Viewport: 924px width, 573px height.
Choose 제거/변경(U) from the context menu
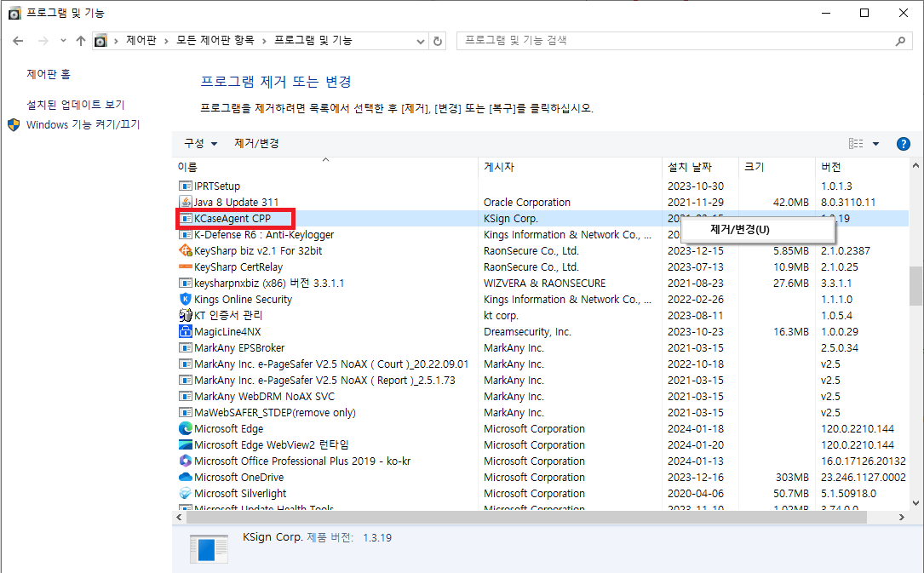pos(758,230)
